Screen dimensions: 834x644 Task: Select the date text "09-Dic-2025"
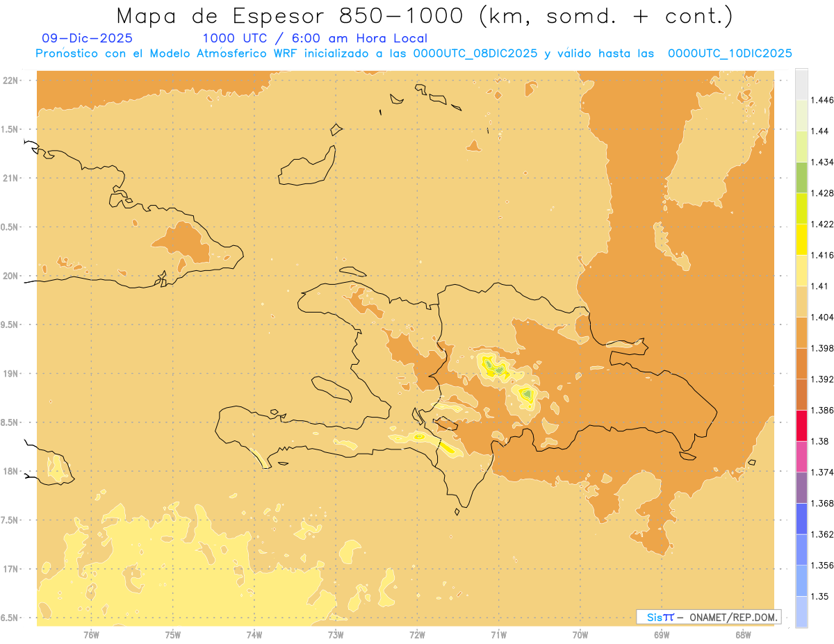point(87,39)
